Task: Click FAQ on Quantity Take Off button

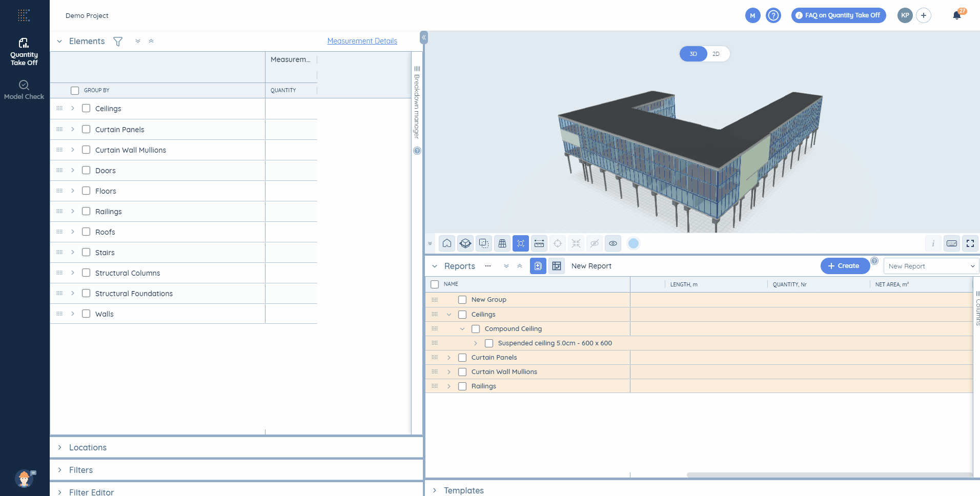Action: tap(839, 15)
